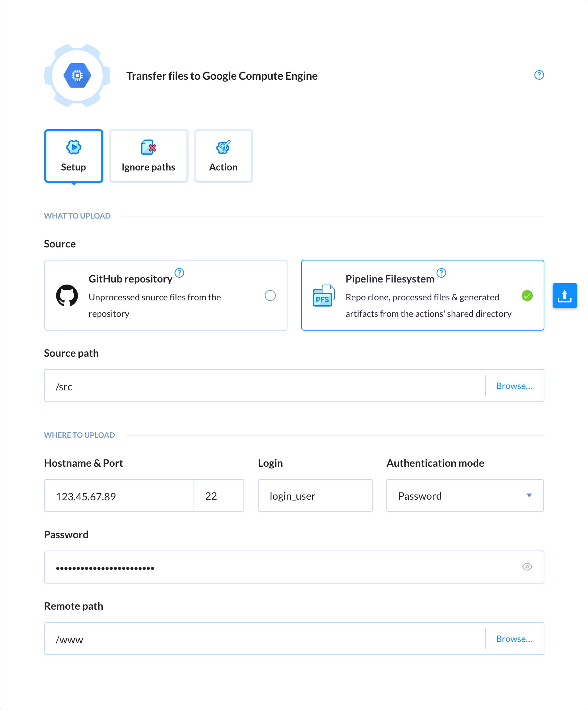Click the Action wrench-gear icon
The image size is (588, 710).
coord(223,147)
